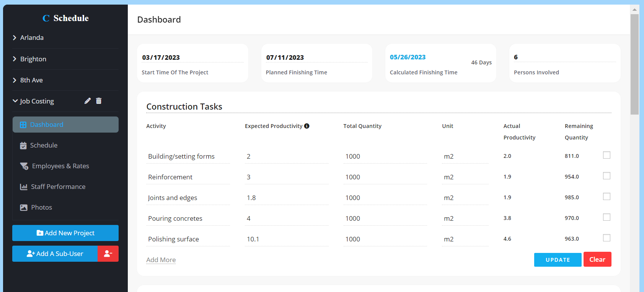
Task: Tick the checkbox for Building/setting forms row
Action: (607, 155)
